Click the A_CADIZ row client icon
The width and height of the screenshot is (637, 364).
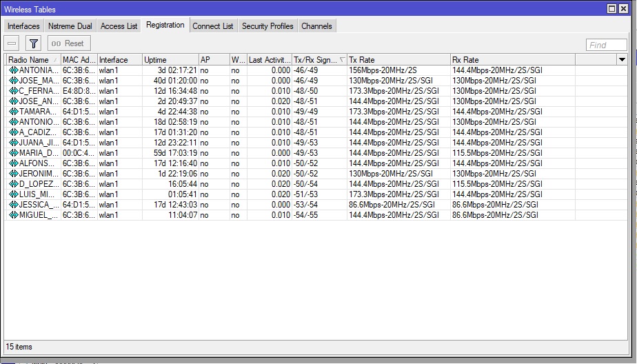pyautogui.click(x=13, y=132)
